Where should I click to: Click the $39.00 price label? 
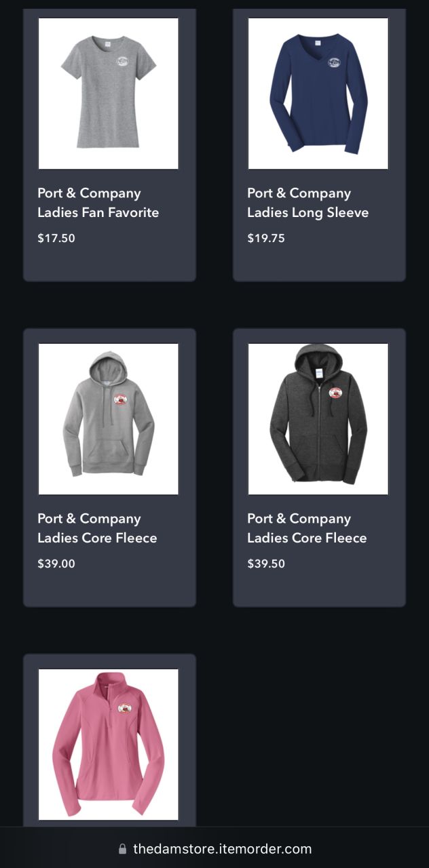pos(56,564)
